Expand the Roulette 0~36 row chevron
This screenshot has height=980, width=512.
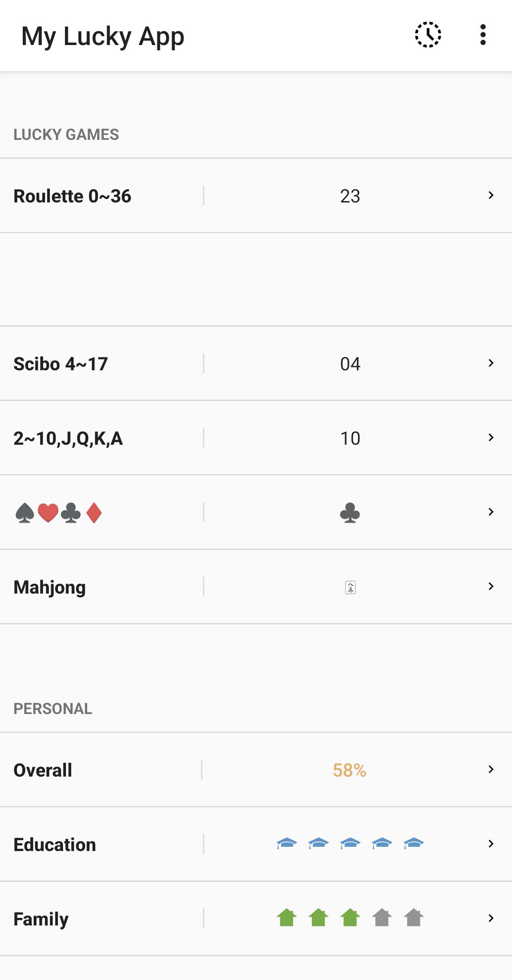coord(491,195)
